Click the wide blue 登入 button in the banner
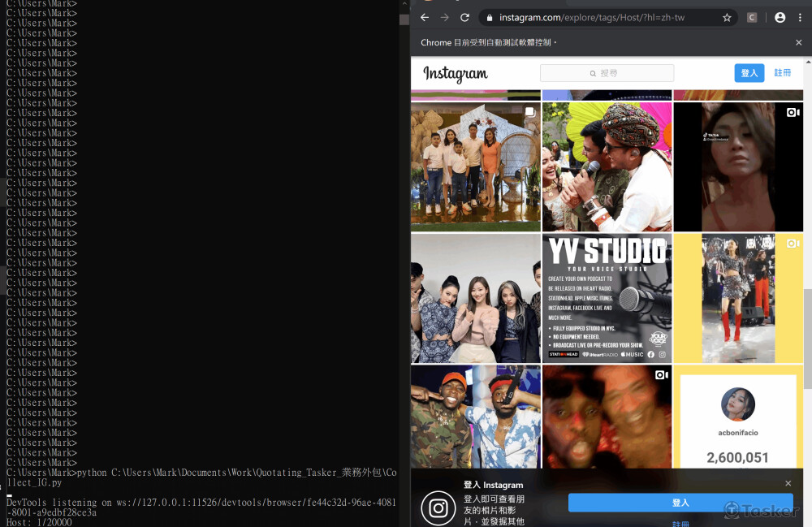The height and width of the screenshot is (527, 812). point(680,503)
